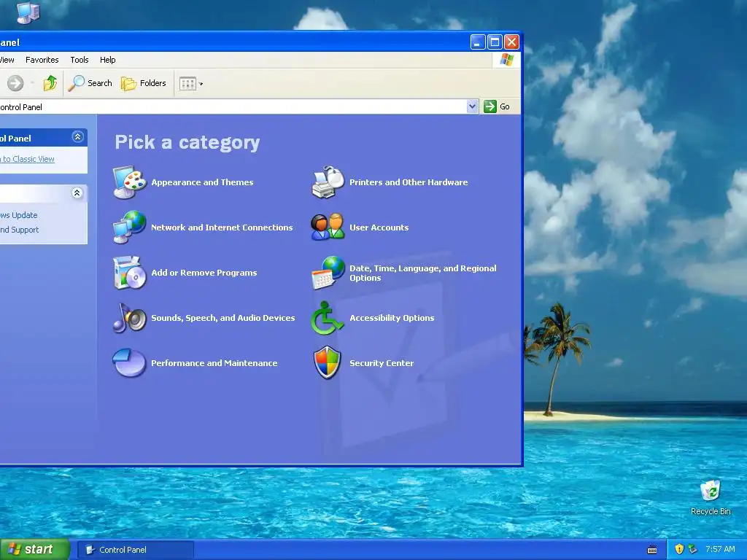Image resolution: width=747 pixels, height=560 pixels.
Task: Click the Add or Remove Programs disc icon
Action: pyautogui.click(x=130, y=273)
